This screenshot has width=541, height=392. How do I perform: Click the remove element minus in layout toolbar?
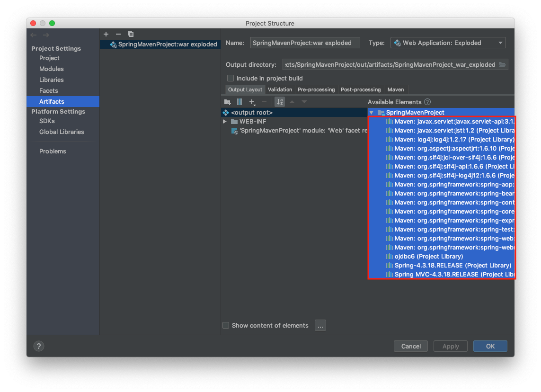click(x=264, y=102)
